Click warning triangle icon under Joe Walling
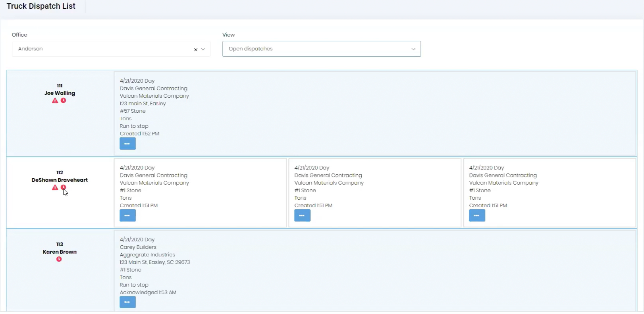Screen dimensions: 644x314 coord(55,101)
